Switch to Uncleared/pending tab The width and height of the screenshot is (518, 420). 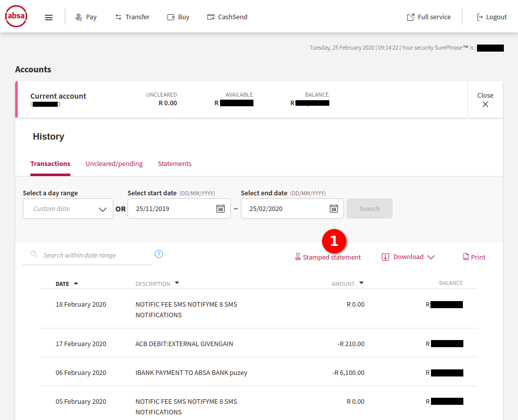tap(114, 163)
